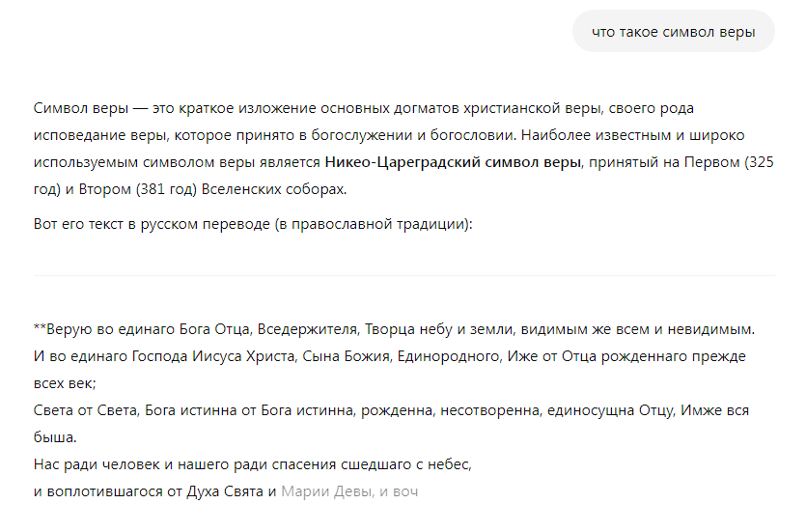The width and height of the screenshot is (806, 532).
Task: Click the text "и воплотившагося от Духа Свята"
Action: click(x=149, y=491)
